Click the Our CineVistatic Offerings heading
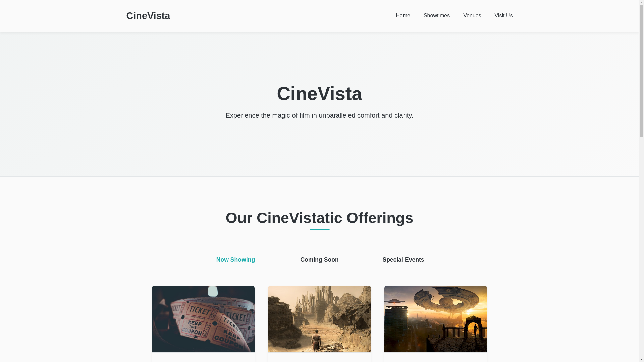Viewport: 644px width, 362px height. click(x=319, y=218)
